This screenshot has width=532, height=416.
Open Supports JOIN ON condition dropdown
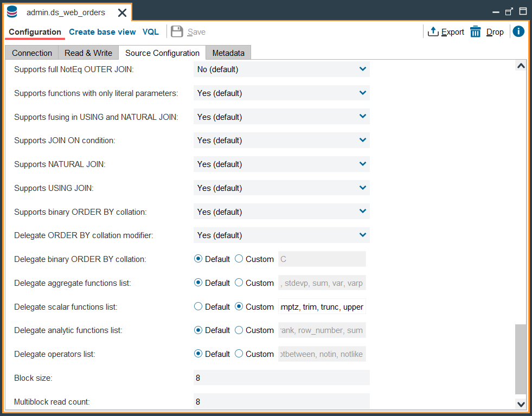281,140
